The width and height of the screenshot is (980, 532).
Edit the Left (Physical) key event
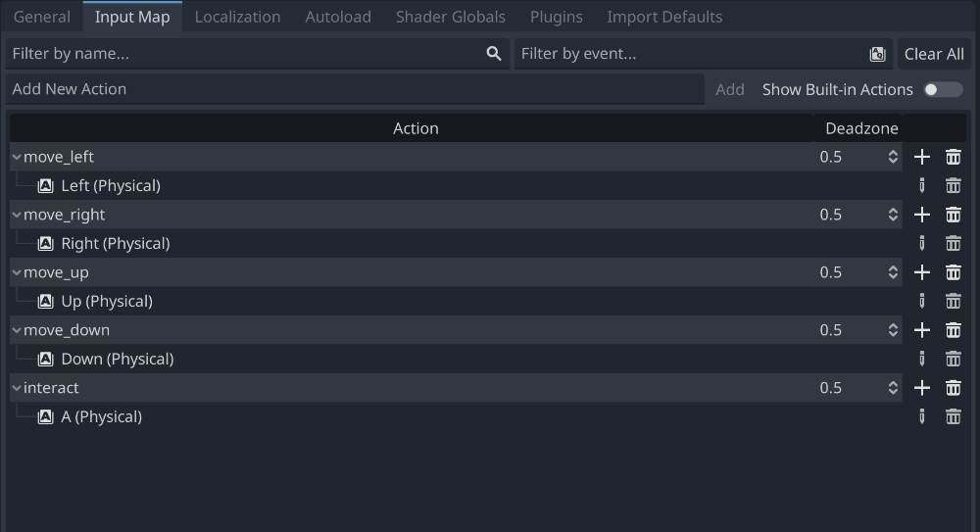(x=921, y=186)
